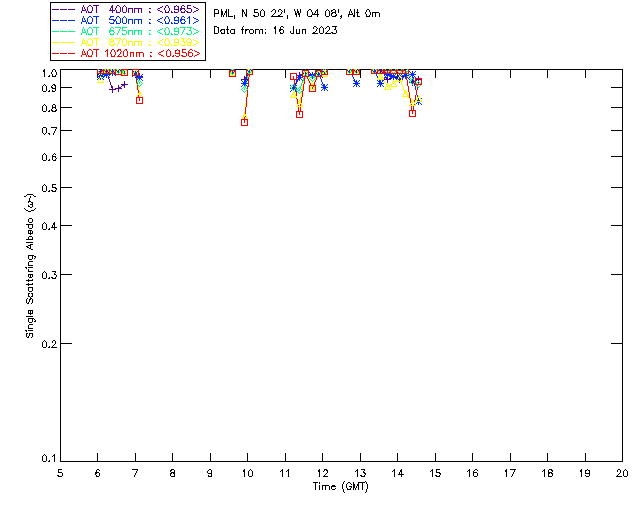Screen dimensions: 640x512
Task: Click the PML station location title text
Action: [x=296, y=14]
